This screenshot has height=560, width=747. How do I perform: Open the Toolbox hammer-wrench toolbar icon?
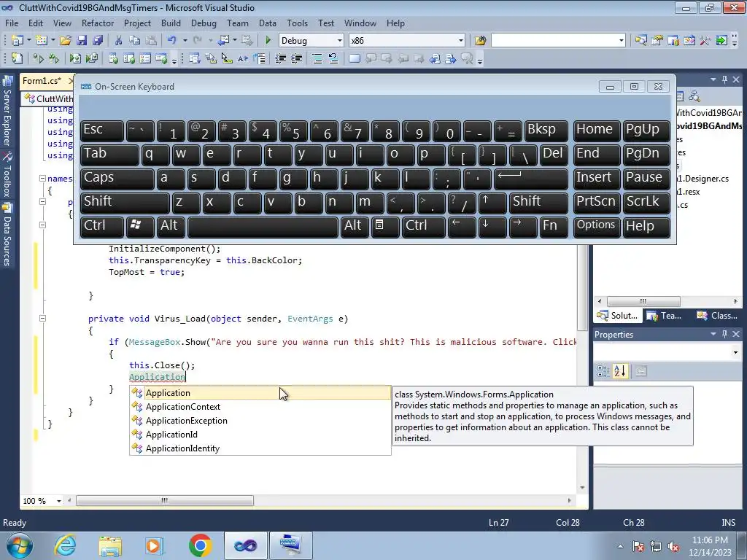pyautogui.click(x=705, y=41)
